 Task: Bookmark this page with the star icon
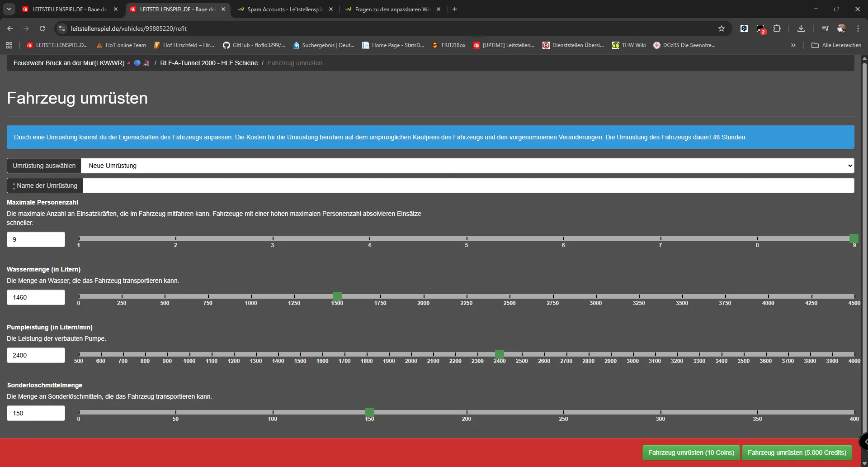pos(721,29)
